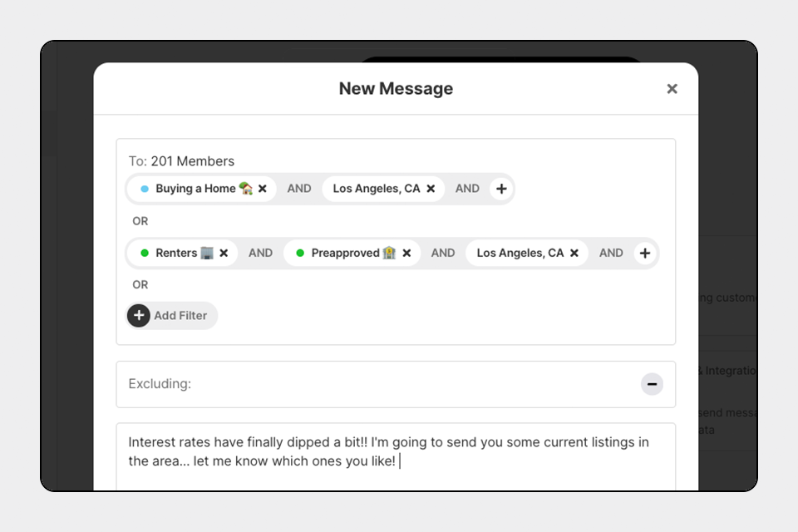The image size is (798, 532).
Task: Toggle the AND operator after Buying a Home
Action: [x=299, y=189]
